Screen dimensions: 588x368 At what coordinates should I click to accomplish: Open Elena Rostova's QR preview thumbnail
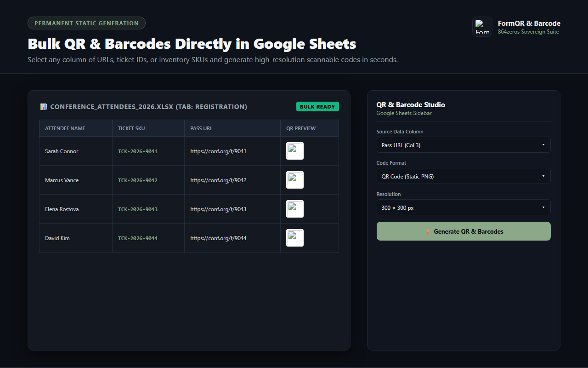(295, 209)
